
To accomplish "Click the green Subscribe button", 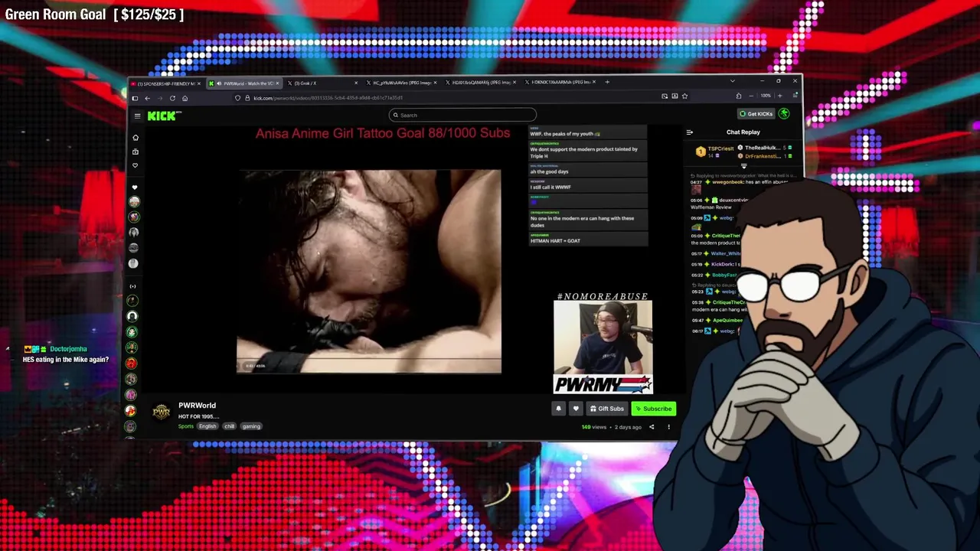I will click(654, 409).
